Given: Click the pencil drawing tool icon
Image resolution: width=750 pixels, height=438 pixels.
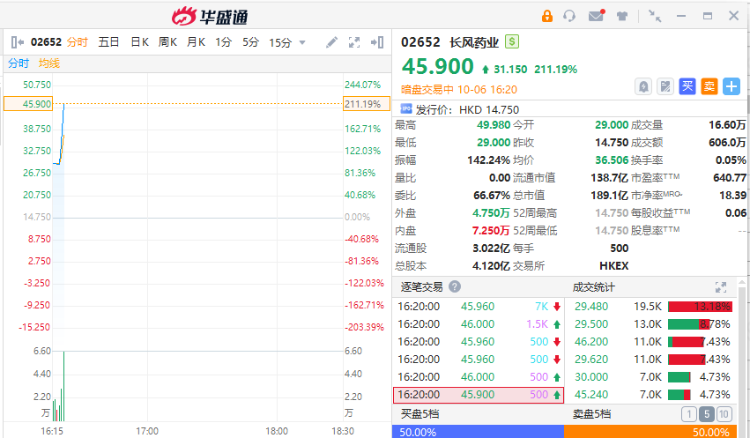Looking at the screenshot, I should point(332,42).
